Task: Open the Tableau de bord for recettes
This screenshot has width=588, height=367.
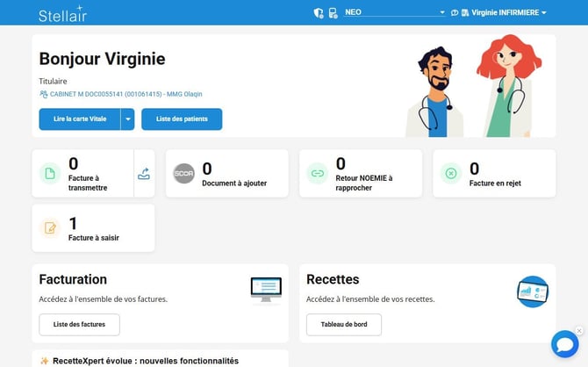Action: (343, 324)
